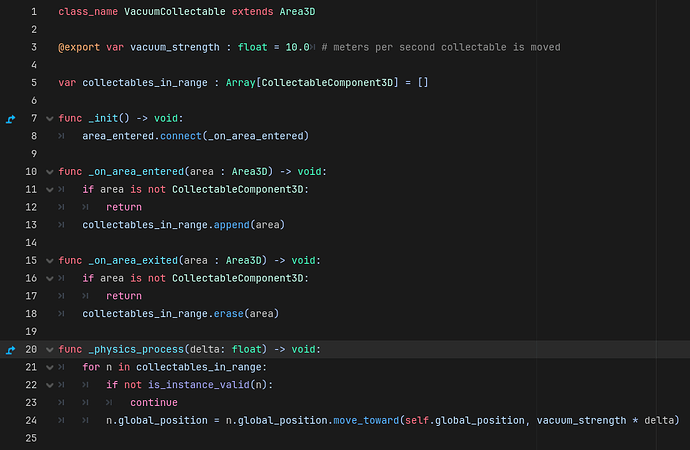
Task: Click the continue keyword
Action: click(x=154, y=402)
